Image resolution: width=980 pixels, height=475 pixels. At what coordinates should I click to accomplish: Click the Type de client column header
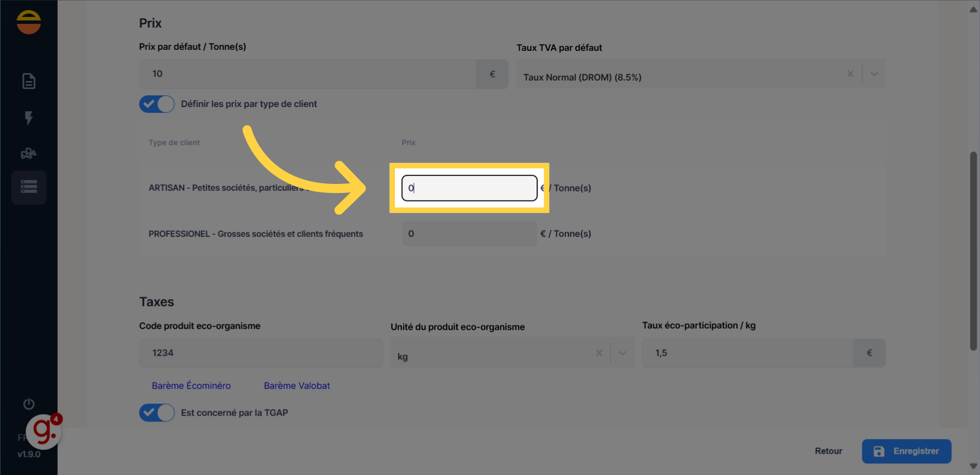pos(174,142)
